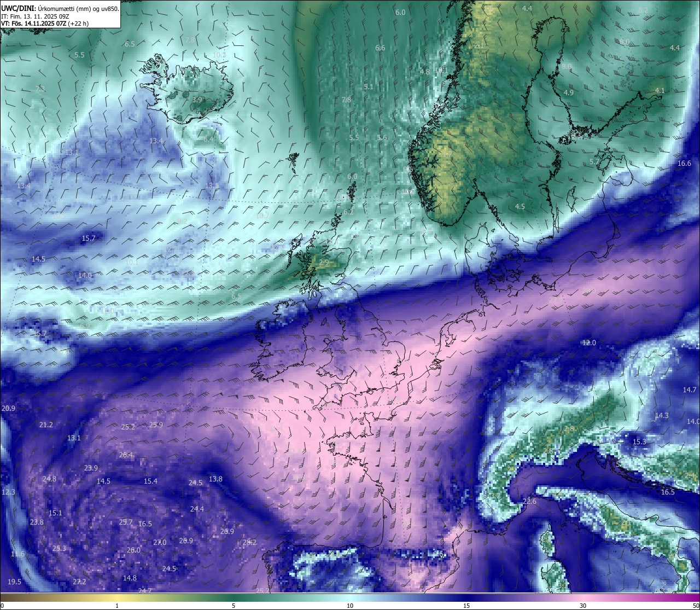Click the 23.9 value on the map
Image resolution: width=700 pixels, height=610 pixels.
click(91, 468)
